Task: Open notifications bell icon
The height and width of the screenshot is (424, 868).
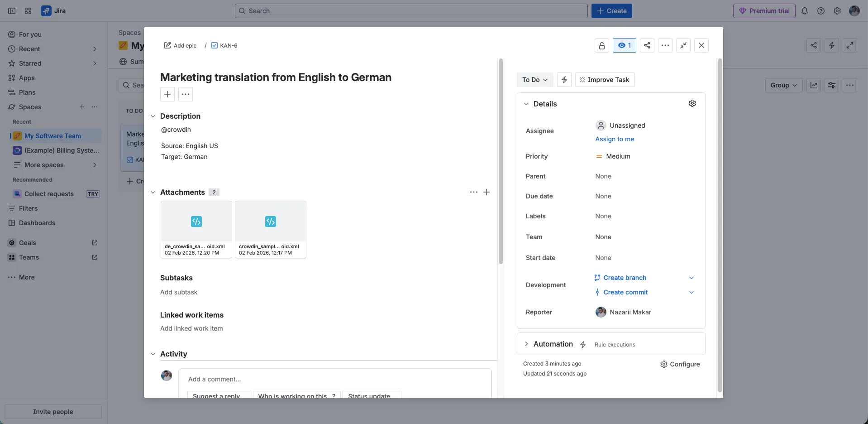Action: click(805, 10)
